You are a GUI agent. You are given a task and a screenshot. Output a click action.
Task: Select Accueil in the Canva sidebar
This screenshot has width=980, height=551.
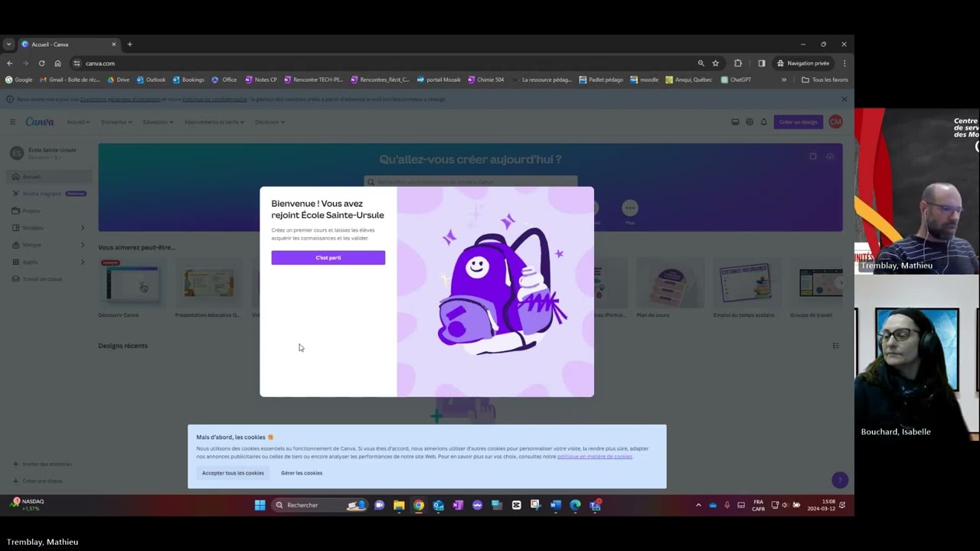(x=49, y=177)
